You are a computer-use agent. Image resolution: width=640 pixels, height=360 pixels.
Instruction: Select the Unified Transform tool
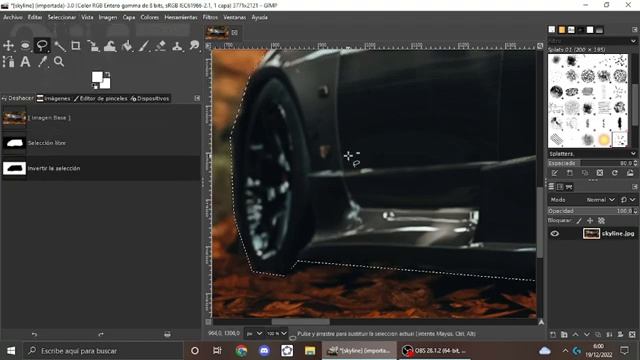click(x=93, y=46)
